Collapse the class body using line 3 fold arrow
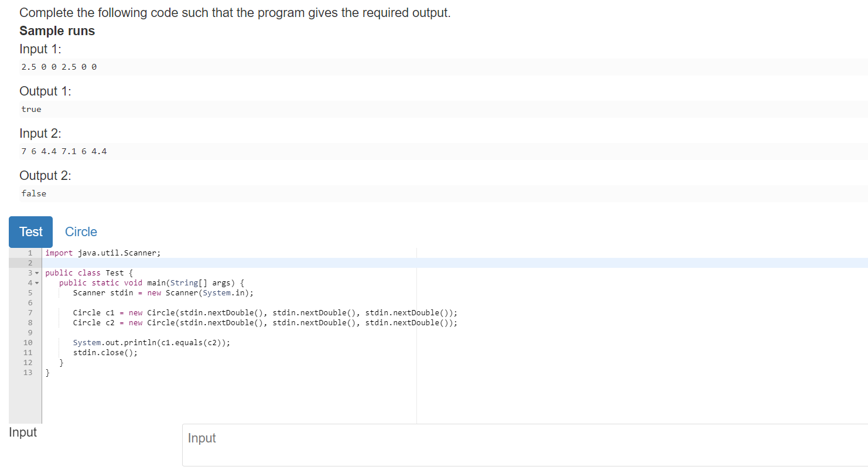The image size is (868, 470). [x=37, y=273]
